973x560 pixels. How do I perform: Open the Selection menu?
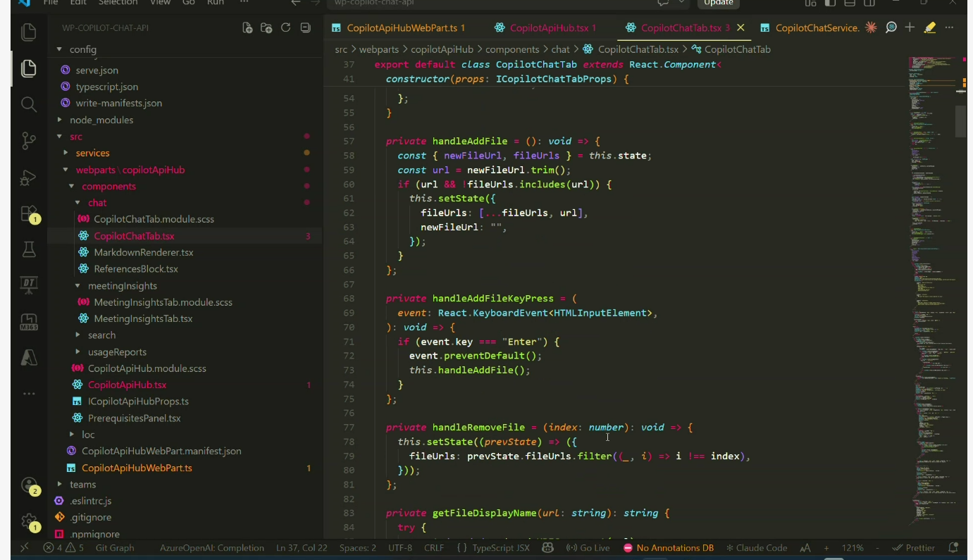pos(118,3)
